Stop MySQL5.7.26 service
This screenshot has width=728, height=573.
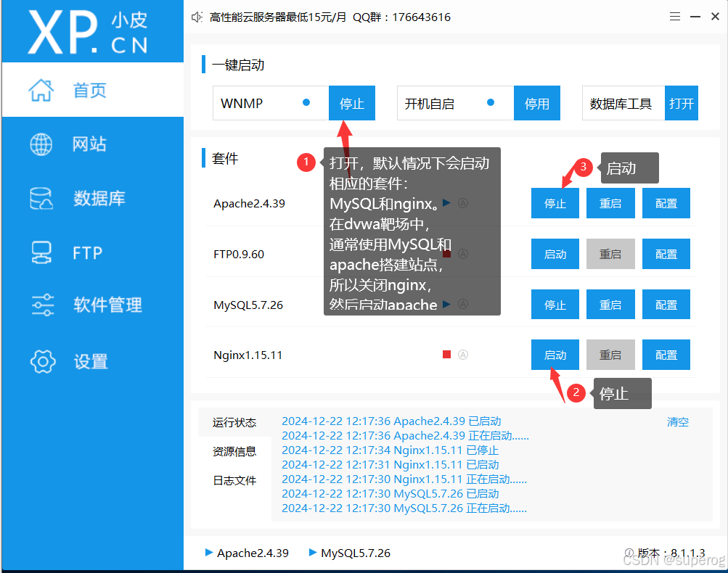(x=555, y=305)
